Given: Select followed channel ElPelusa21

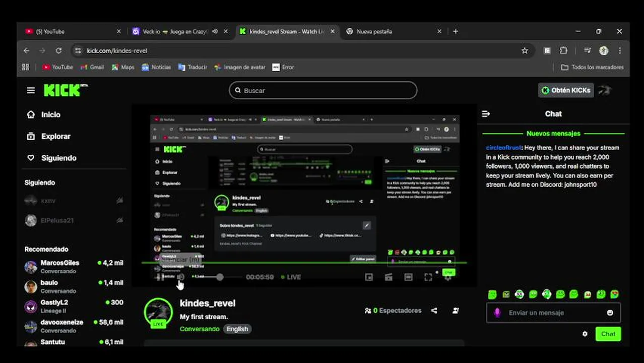Looking at the screenshot, I should click(74, 220).
